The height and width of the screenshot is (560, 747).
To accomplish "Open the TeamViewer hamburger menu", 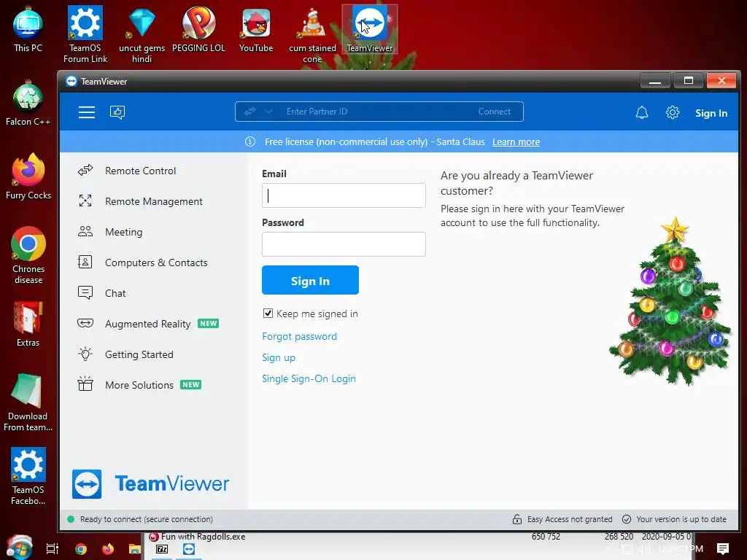I will click(87, 112).
